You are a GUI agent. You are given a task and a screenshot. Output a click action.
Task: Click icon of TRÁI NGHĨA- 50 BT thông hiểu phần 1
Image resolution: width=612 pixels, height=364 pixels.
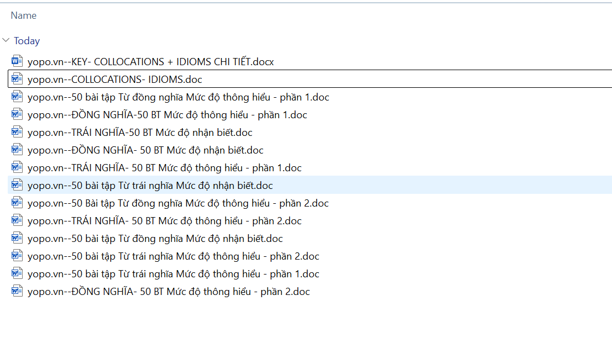17,167
